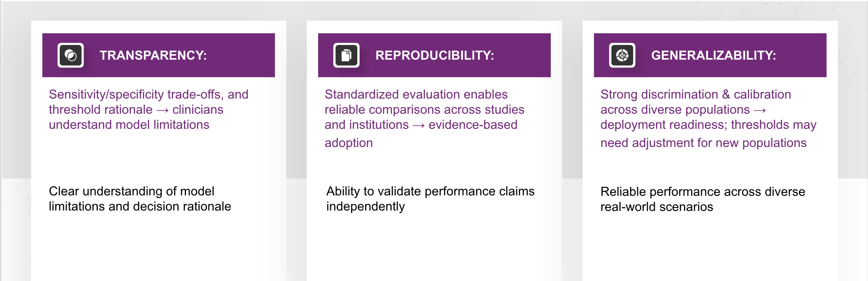The image size is (868, 281).
Task: Click the word "independently" in middle card
Action: click(365, 206)
